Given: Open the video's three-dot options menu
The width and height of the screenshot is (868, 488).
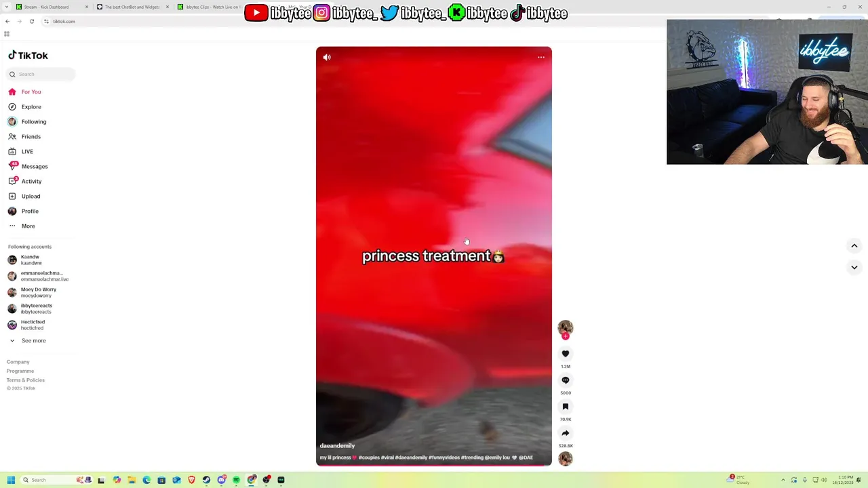Looking at the screenshot, I should click(541, 58).
